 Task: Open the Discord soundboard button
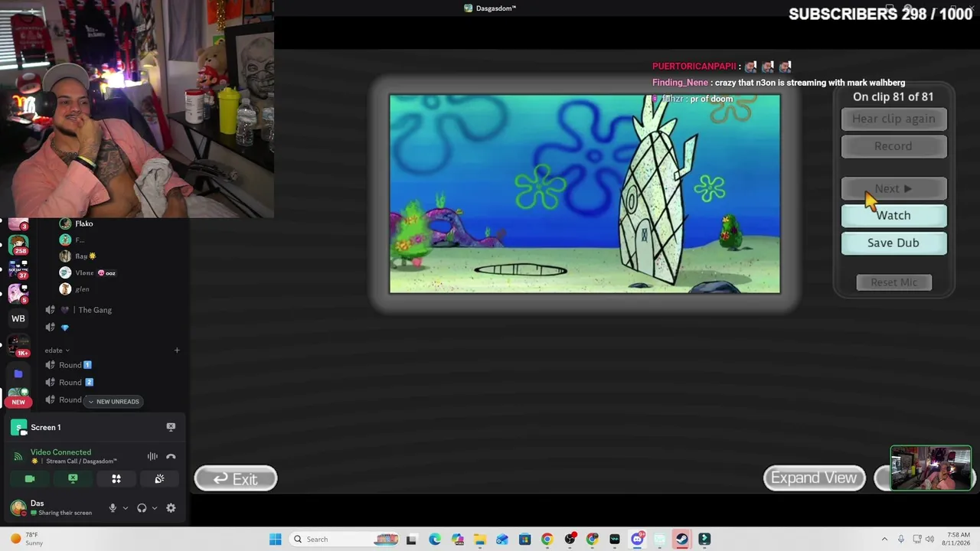click(x=159, y=478)
